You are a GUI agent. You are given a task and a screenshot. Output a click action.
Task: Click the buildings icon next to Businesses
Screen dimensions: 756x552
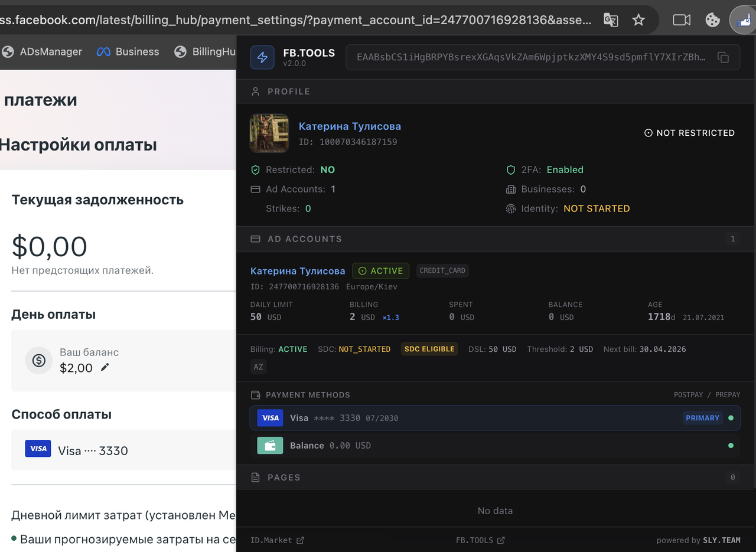[511, 190]
